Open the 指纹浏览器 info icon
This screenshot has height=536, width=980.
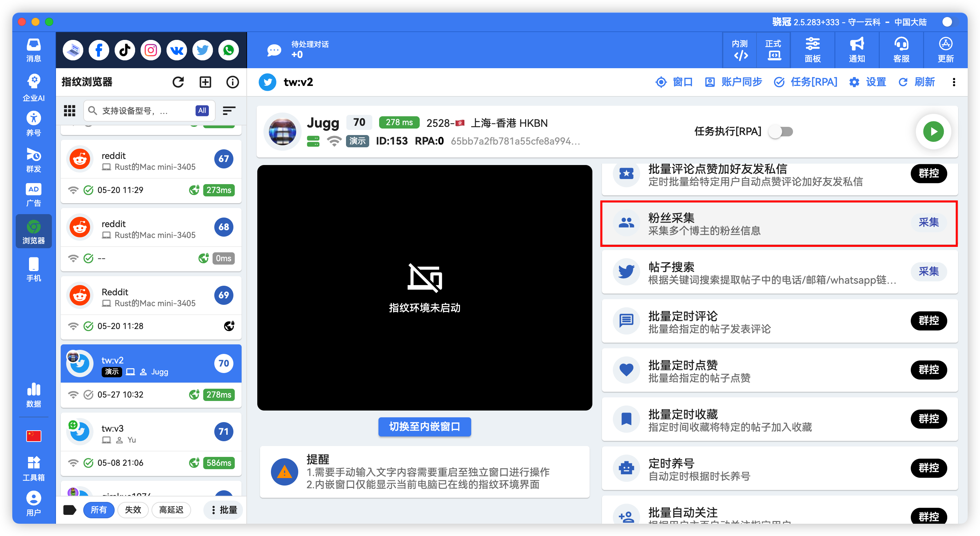(x=232, y=82)
